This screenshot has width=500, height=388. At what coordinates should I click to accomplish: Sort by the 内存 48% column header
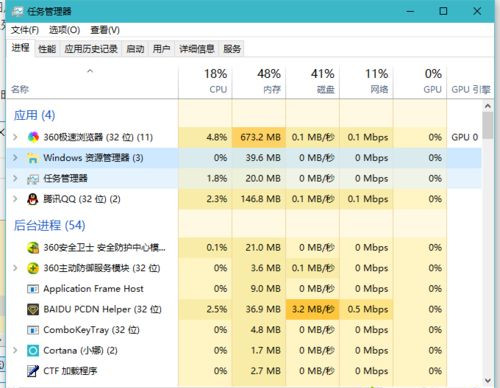coord(259,81)
